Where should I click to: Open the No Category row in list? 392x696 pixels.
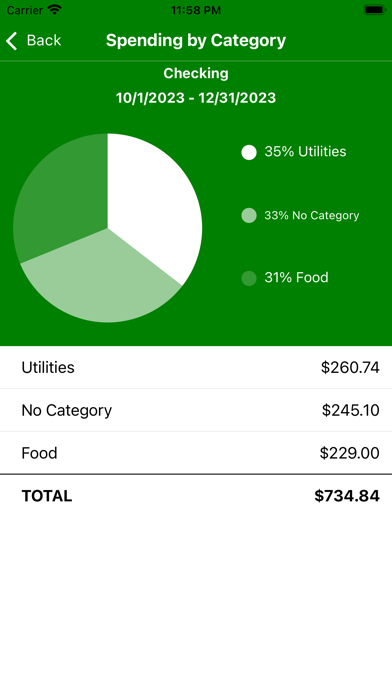coord(196,410)
